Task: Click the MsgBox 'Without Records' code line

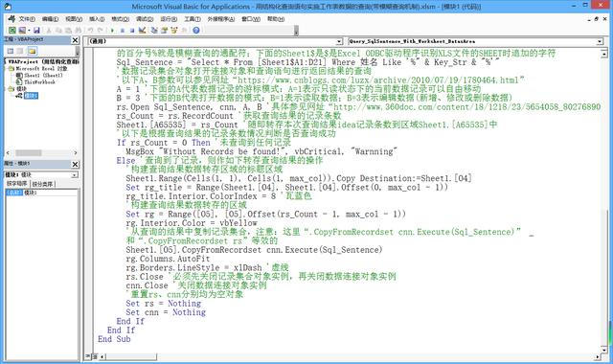Action: 261,151
